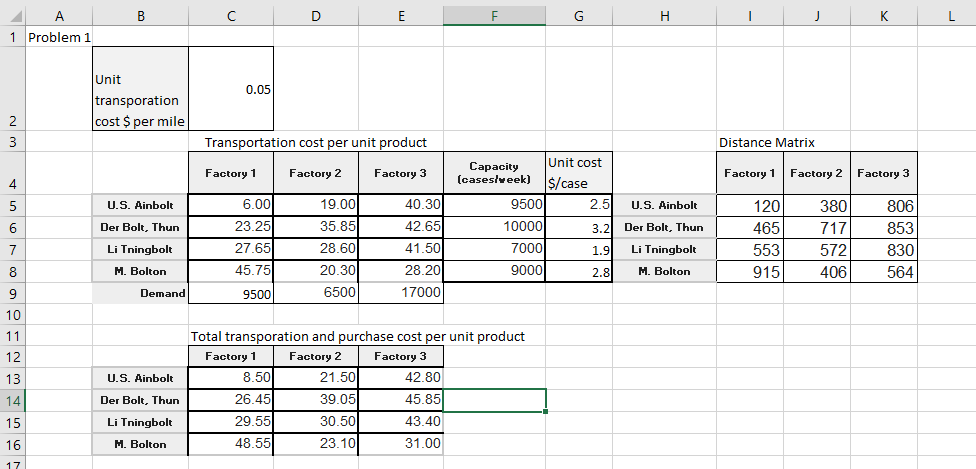Select total cost cell 23.10
This screenshot has height=469, width=976.
316,444
